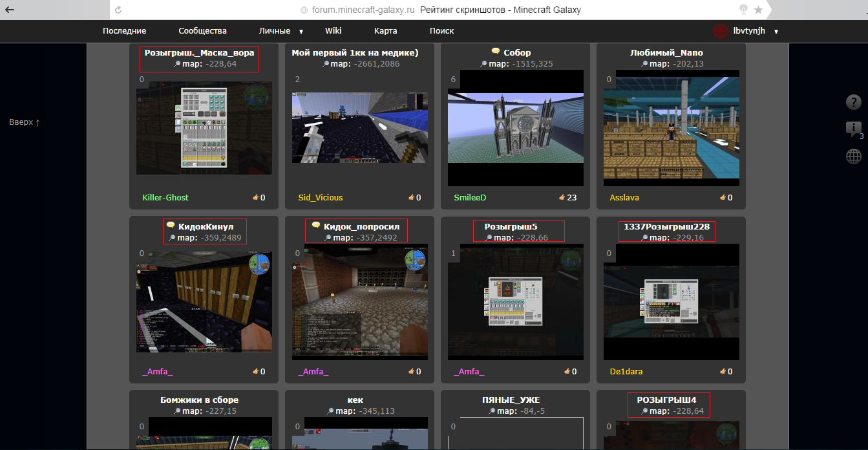
Task: Open the Карта menu item
Action: click(386, 31)
